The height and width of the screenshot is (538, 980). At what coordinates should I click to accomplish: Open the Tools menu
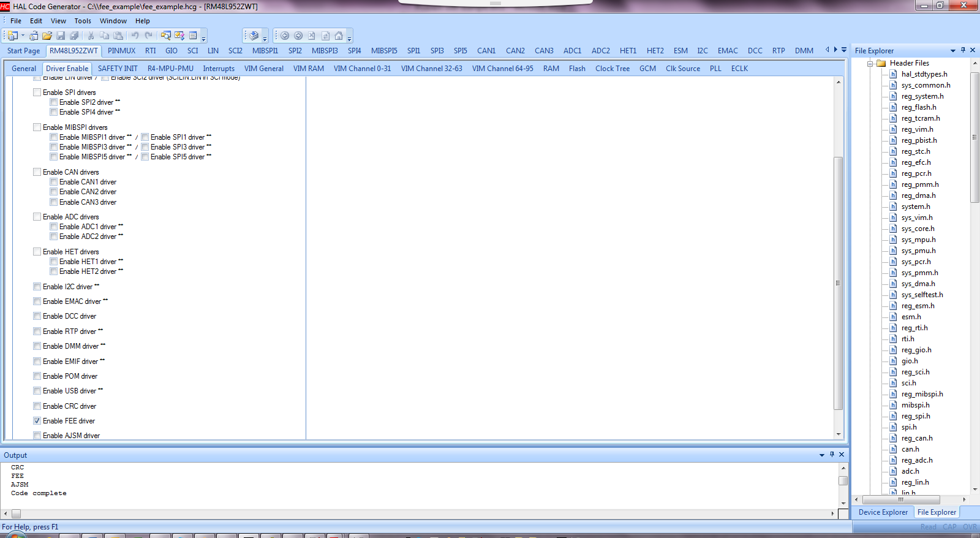click(83, 21)
